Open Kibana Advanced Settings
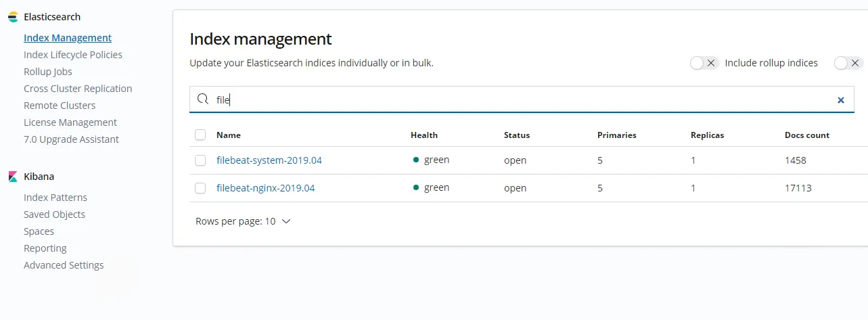Image resolution: width=868 pixels, height=320 pixels. pyautogui.click(x=64, y=265)
